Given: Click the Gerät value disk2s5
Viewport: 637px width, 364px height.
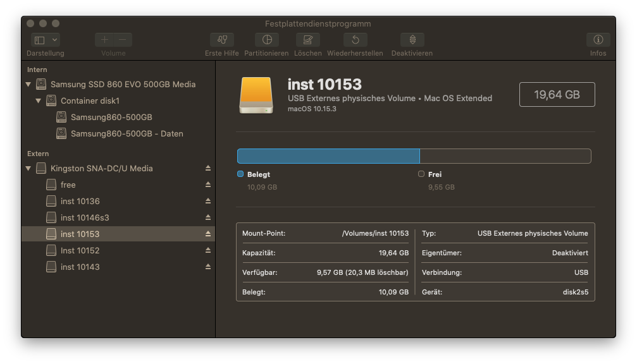Looking at the screenshot, I should pyautogui.click(x=576, y=292).
